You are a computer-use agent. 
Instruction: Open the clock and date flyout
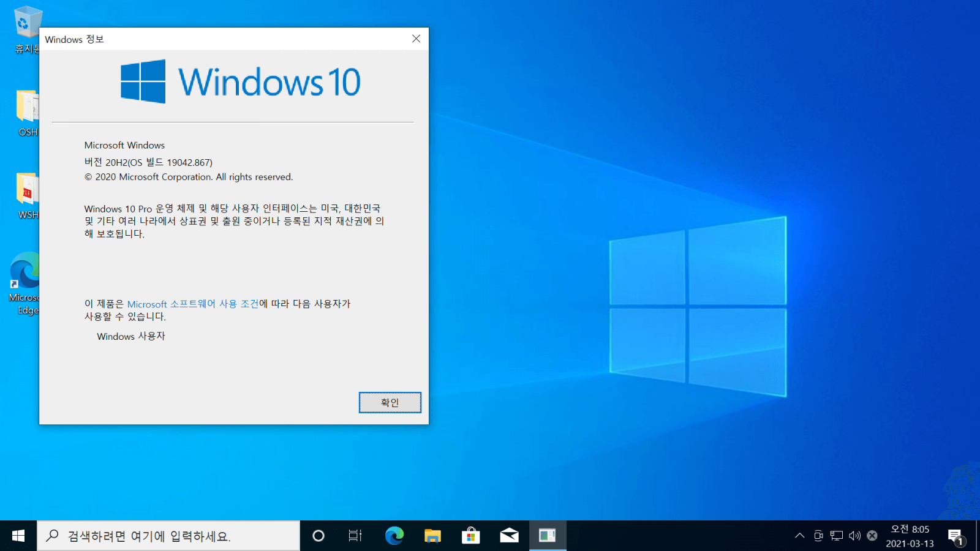pos(910,536)
